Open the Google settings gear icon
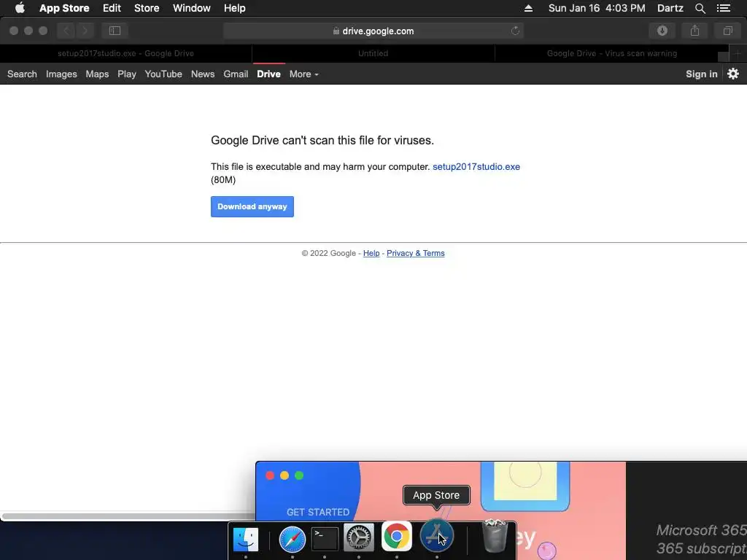Viewport: 747px width, 560px height. [x=733, y=74]
